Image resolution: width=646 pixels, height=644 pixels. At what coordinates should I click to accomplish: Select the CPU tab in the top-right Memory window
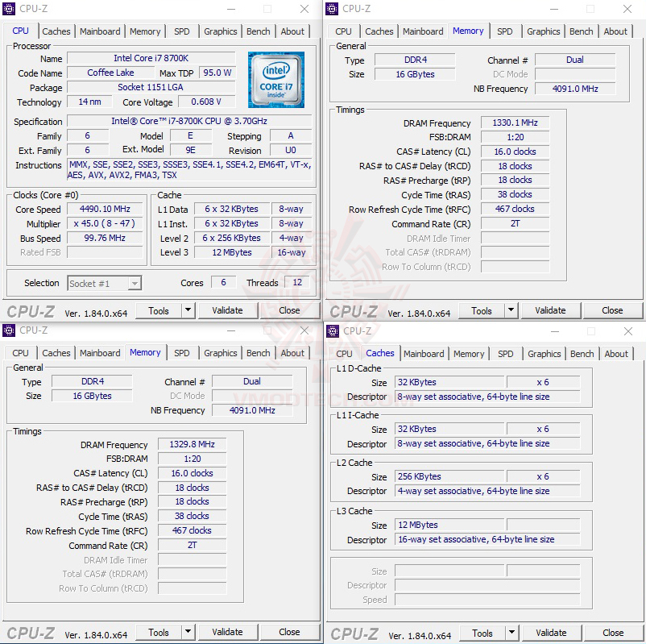point(343,31)
